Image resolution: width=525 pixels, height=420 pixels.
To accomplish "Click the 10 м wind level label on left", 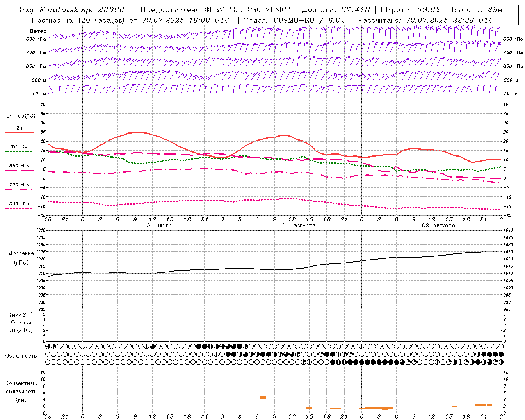I will pyautogui.click(x=39, y=94).
